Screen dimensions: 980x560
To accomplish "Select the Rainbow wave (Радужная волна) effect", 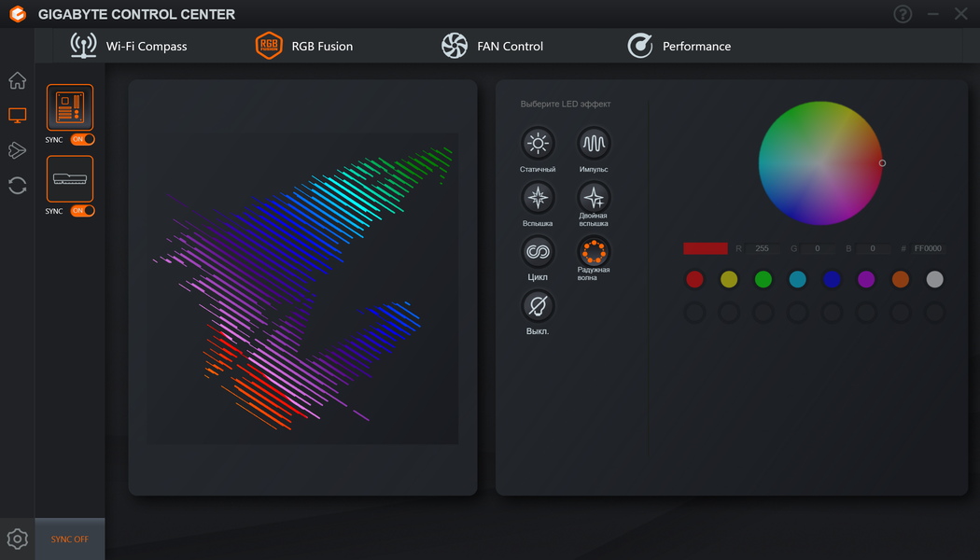I will 593,252.
